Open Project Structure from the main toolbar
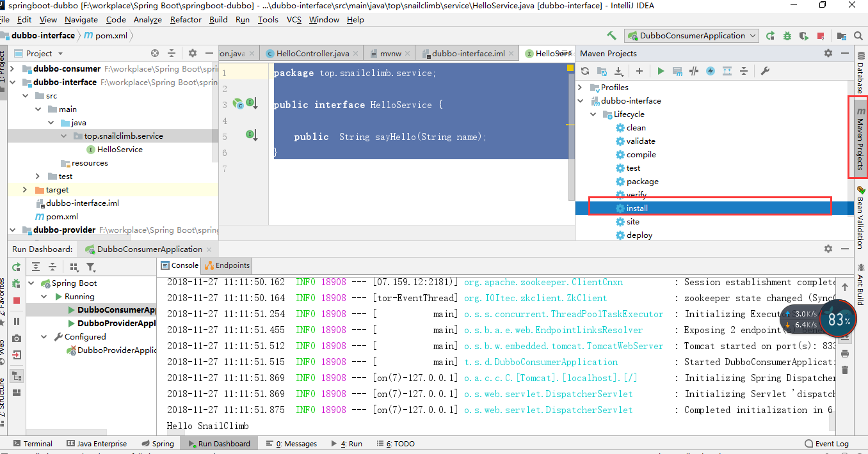The height and width of the screenshot is (454, 868). pyautogui.click(x=841, y=36)
